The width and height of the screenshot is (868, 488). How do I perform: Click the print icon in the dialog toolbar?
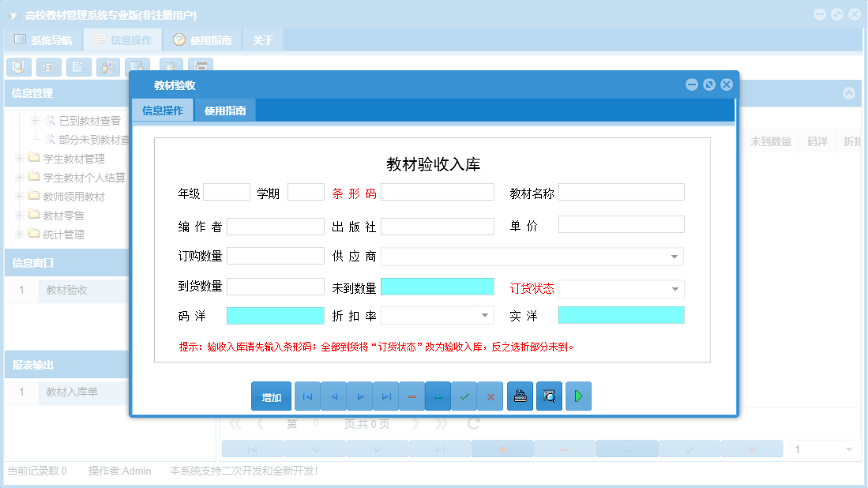520,396
